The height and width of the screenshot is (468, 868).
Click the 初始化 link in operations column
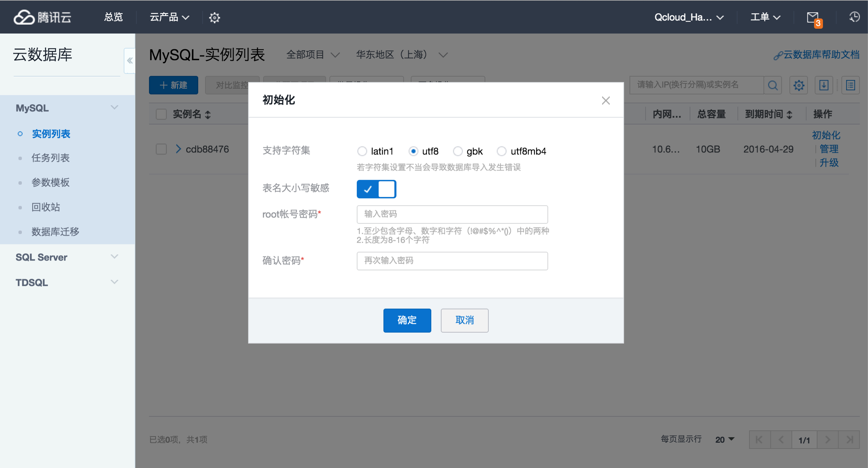tap(826, 135)
